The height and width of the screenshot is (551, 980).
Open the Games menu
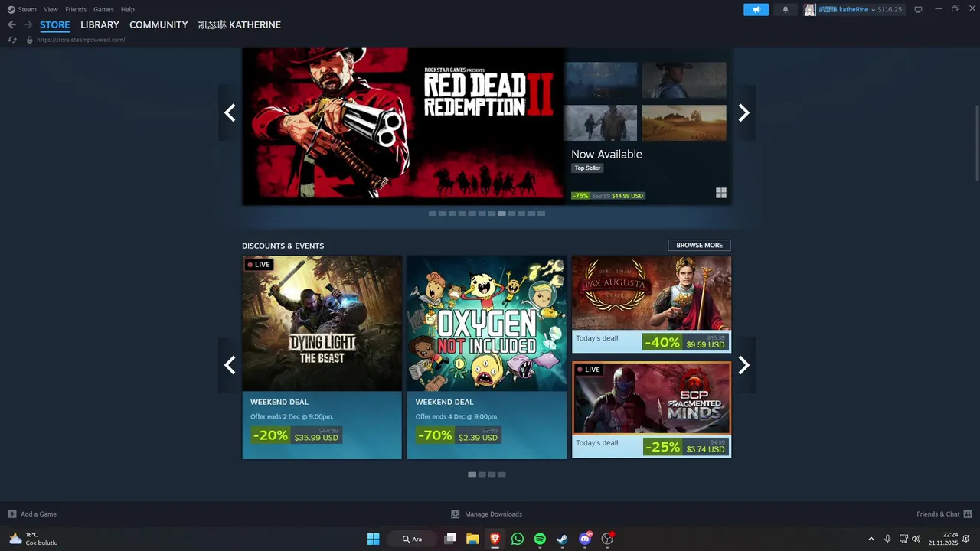pos(103,9)
